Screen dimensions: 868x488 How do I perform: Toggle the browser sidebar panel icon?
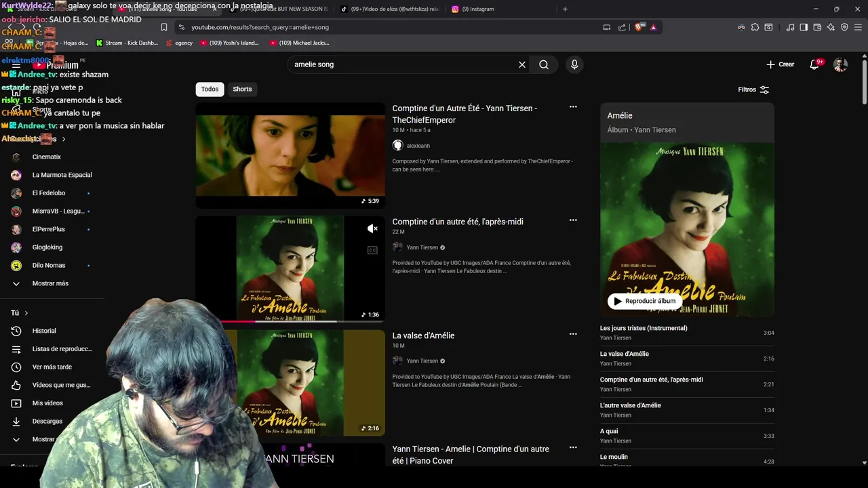(x=804, y=27)
